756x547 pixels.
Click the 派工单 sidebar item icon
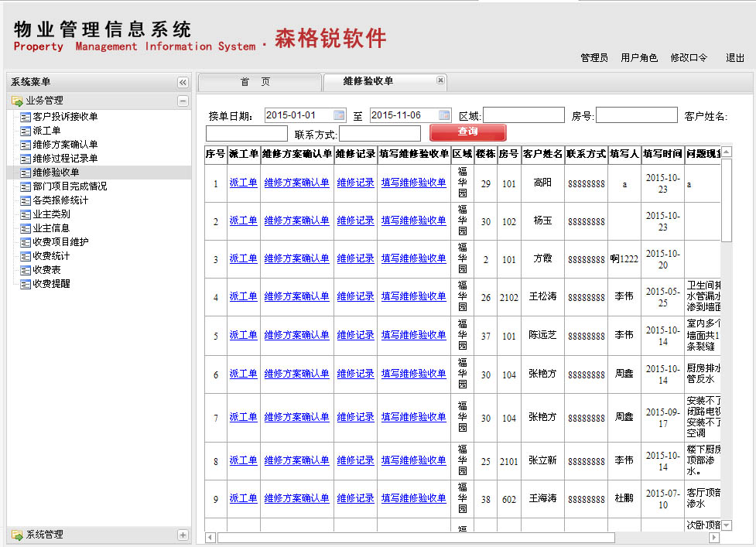coord(26,131)
